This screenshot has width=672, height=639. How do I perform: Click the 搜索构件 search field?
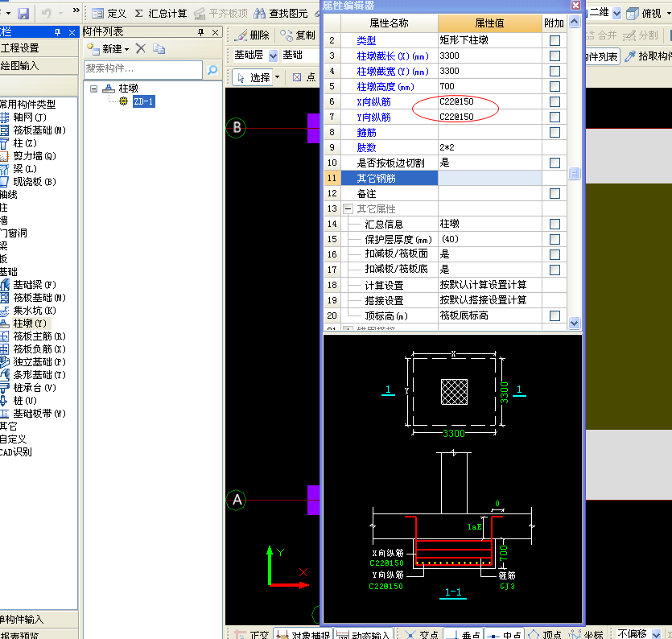pyautogui.click(x=143, y=69)
